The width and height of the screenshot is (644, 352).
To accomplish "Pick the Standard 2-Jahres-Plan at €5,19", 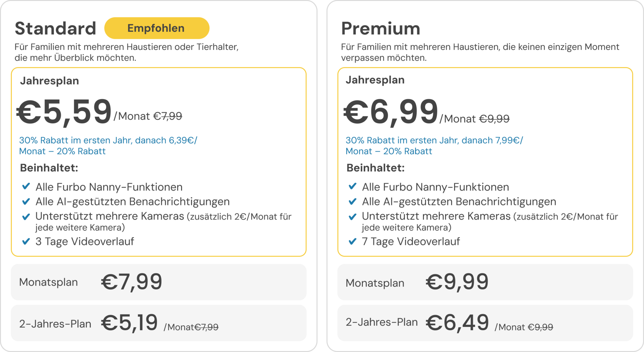I will [158, 323].
